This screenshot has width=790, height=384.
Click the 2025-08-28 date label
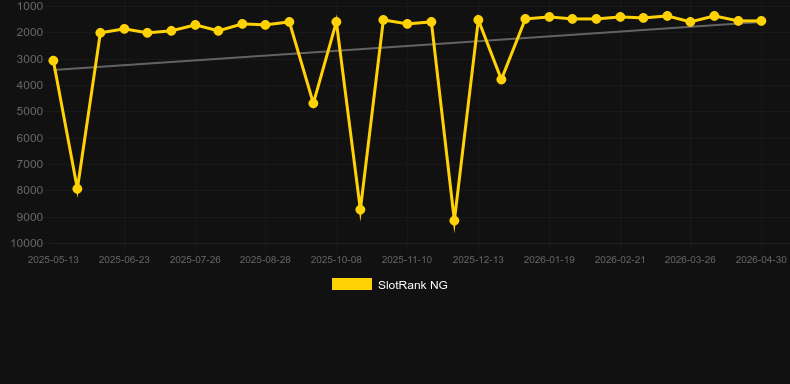[265, 260]
